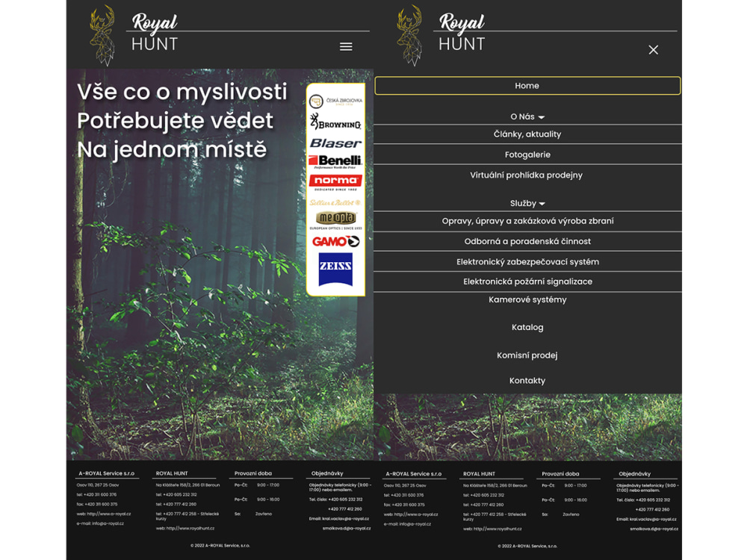Open Články, aktuality menu item

pyautogui.click(x=527, y=134)
